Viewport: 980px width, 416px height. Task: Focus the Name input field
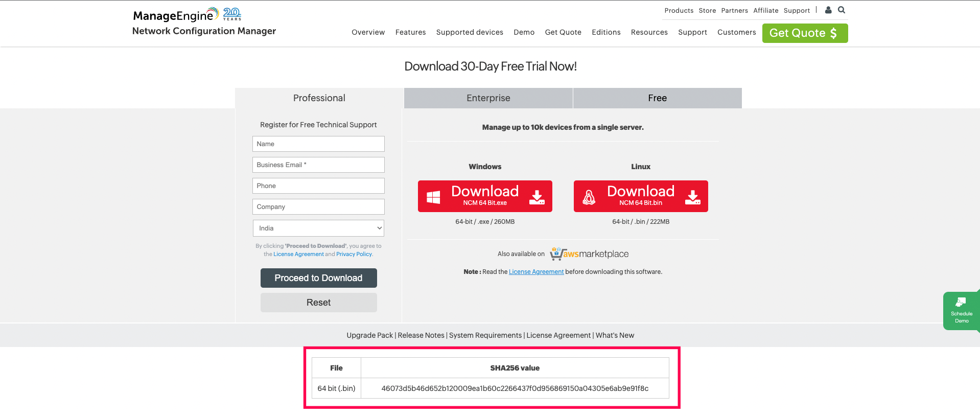pos(318,144)
